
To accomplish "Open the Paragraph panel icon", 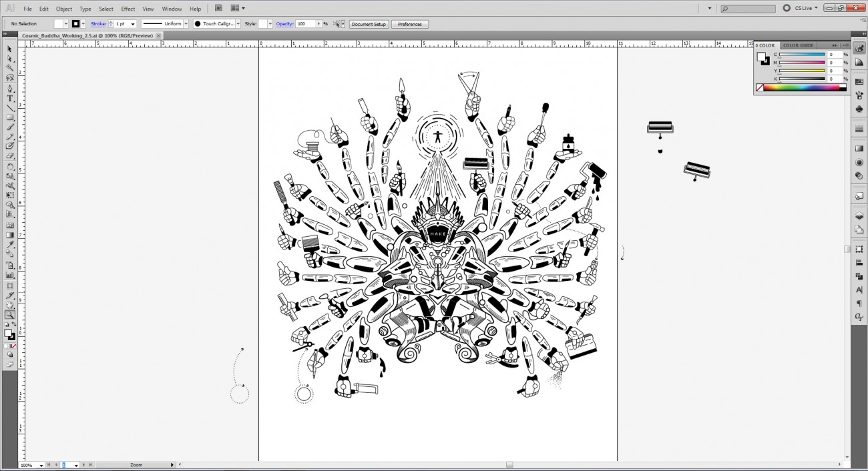I will (859, 304).
